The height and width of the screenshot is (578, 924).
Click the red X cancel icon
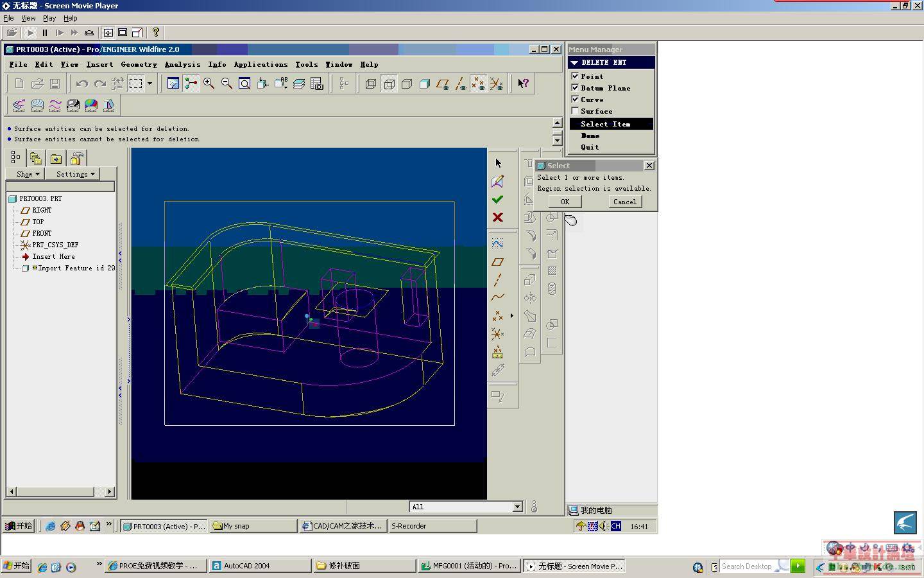(x=497, y=217)
